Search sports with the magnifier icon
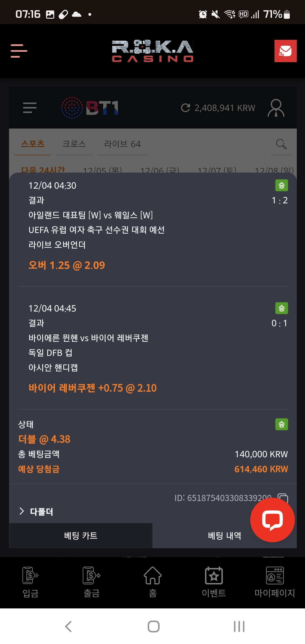 coord(281,144)
